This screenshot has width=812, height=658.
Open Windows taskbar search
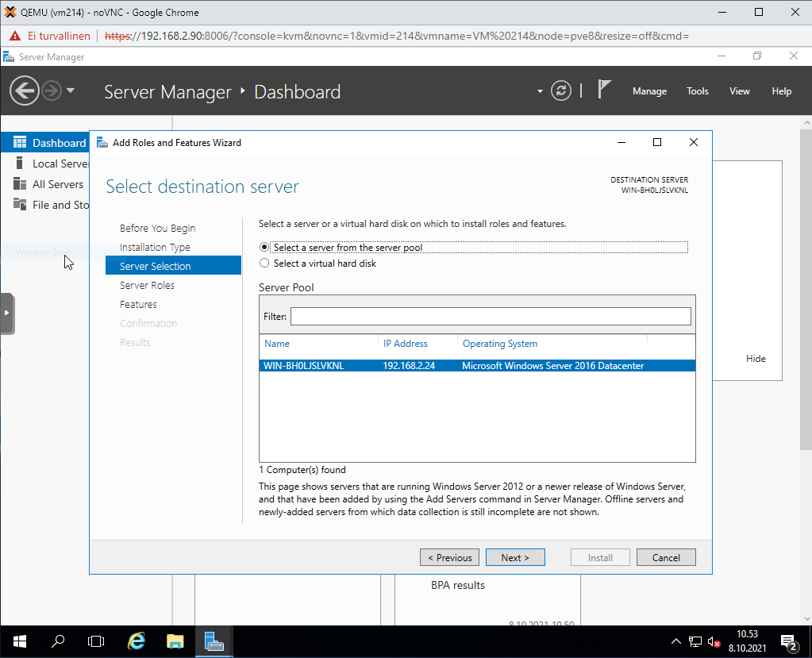(58, 642)
